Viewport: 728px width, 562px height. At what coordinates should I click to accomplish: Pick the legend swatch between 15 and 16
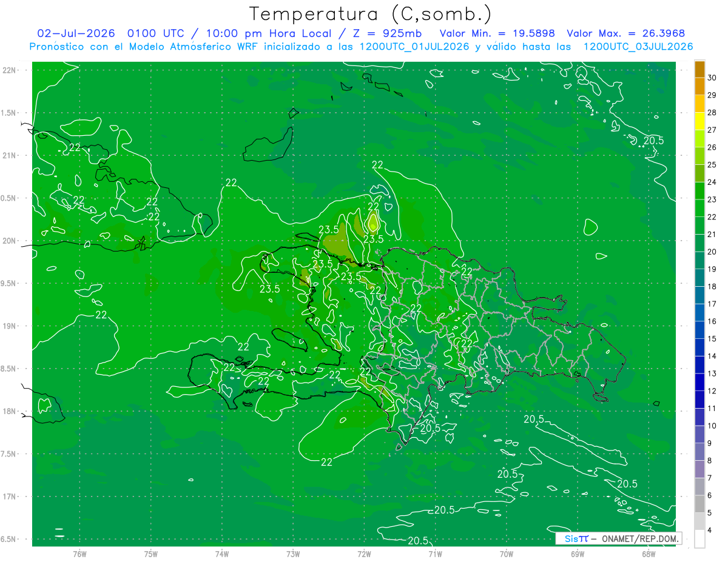699,330
